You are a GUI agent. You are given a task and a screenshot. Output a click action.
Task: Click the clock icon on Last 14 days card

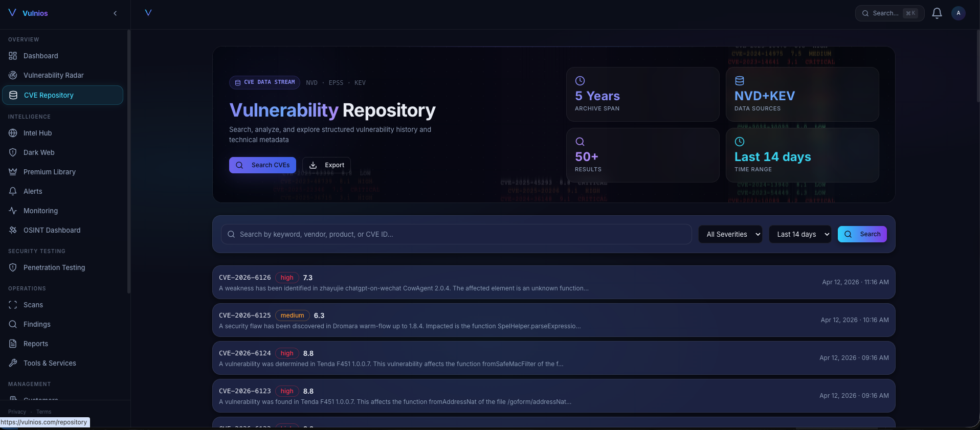[740, 142]
